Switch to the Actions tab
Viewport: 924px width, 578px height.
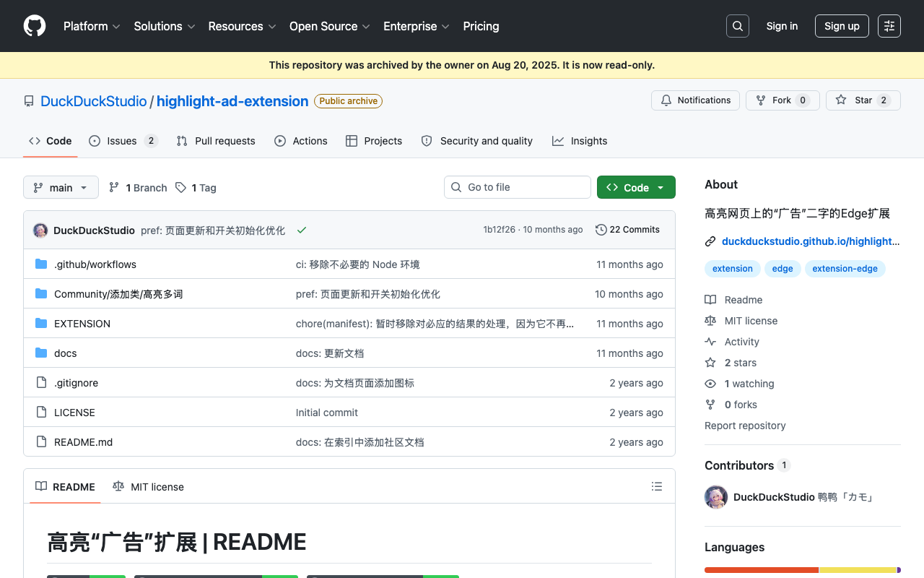[x=301, y=141]
